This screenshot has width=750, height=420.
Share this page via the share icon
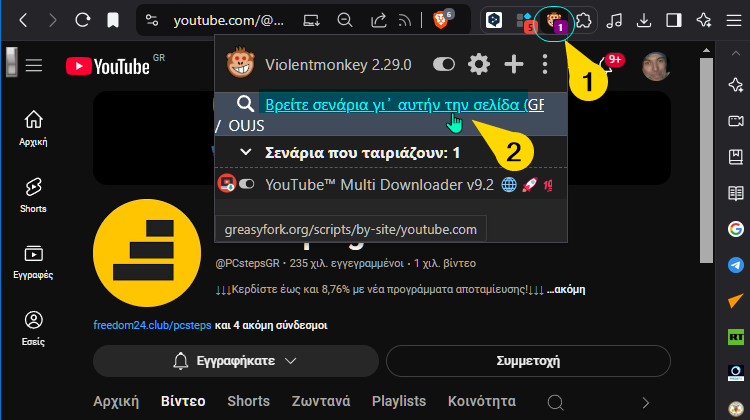pos(378,20)
